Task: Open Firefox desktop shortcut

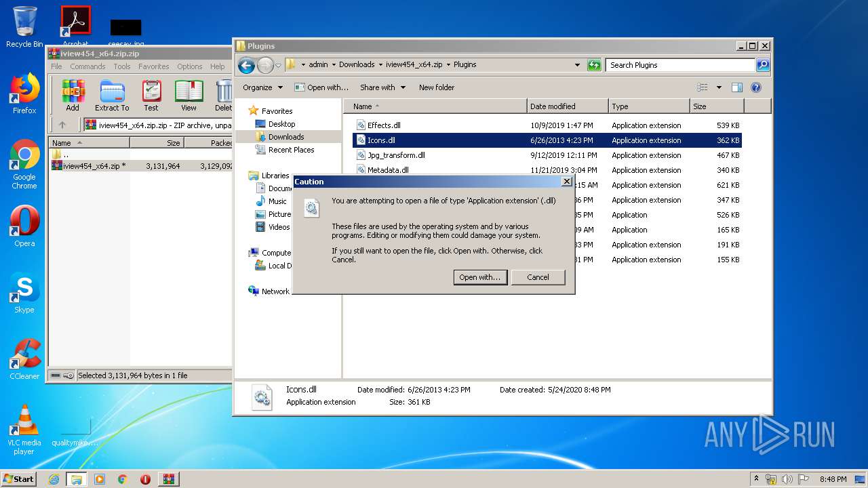Action: pyautogui.click(x=24, y=94)
